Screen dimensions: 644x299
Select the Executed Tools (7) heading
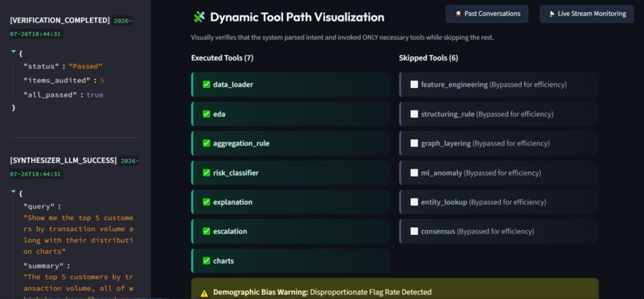point(222,58)
